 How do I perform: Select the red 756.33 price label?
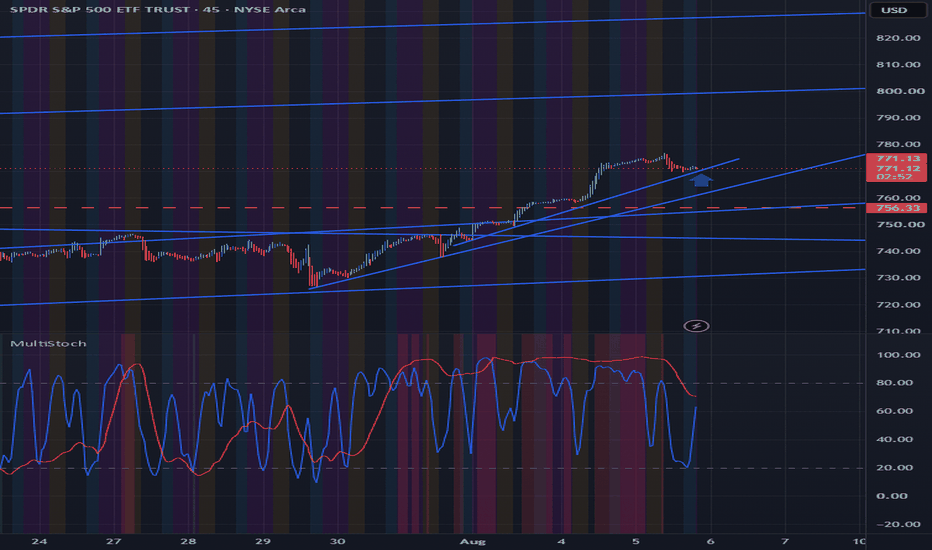pyautogui.click(x=896, y=208)
